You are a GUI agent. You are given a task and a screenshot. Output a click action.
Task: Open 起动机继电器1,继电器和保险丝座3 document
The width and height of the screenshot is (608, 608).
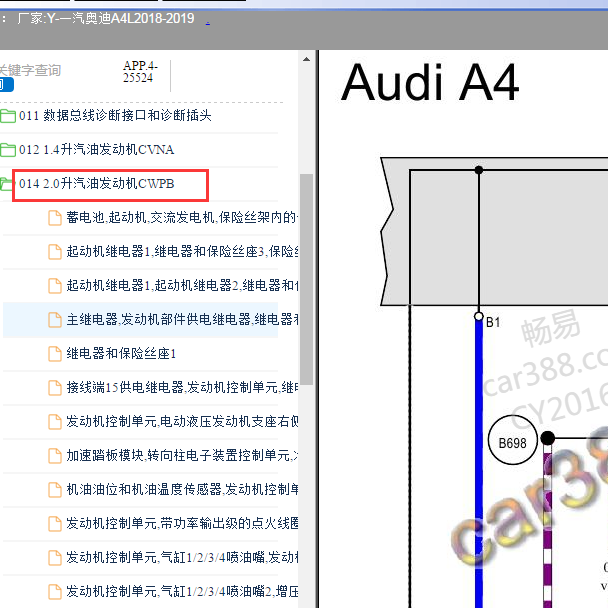tap(182, 252)
